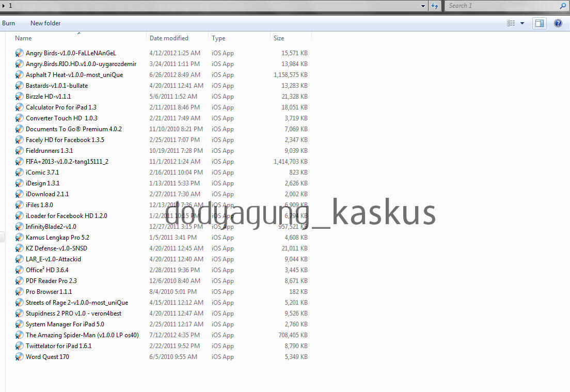570x392 pixels.
Task: Click date 8/4/2010 5:01 PM
Action: point(173,292)
